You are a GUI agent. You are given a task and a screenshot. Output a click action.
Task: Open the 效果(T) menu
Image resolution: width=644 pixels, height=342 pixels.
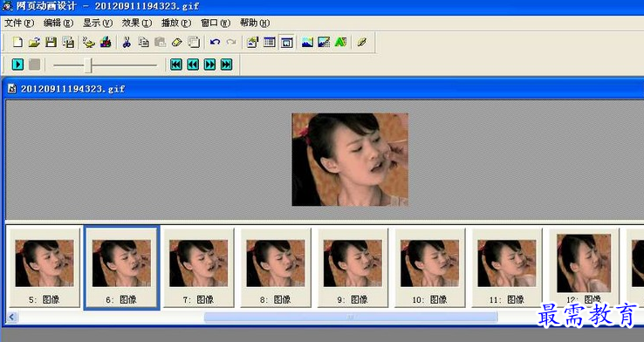pos(137,23)
